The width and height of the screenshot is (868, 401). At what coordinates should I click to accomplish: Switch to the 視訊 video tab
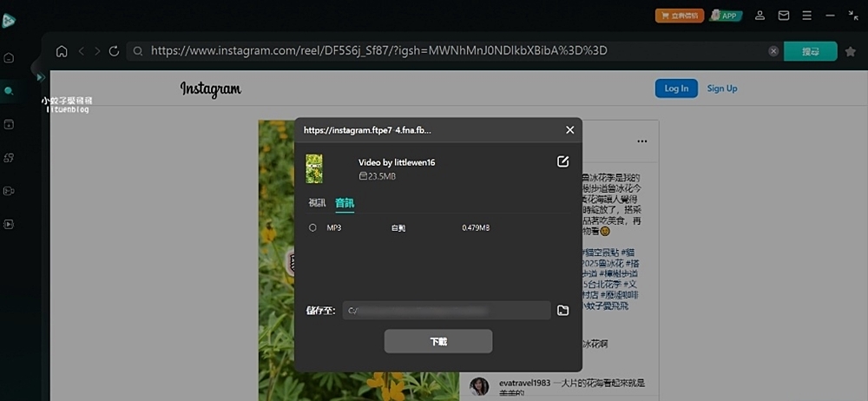317,203
